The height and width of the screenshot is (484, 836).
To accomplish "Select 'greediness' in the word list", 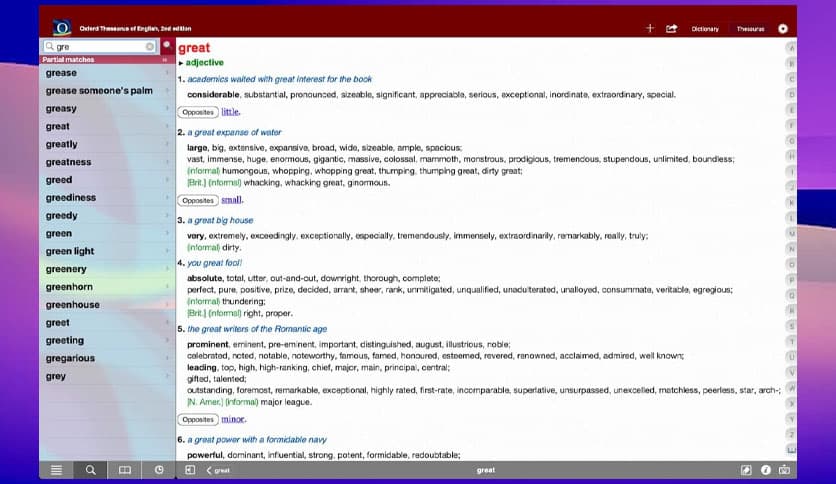I will 107,198.
